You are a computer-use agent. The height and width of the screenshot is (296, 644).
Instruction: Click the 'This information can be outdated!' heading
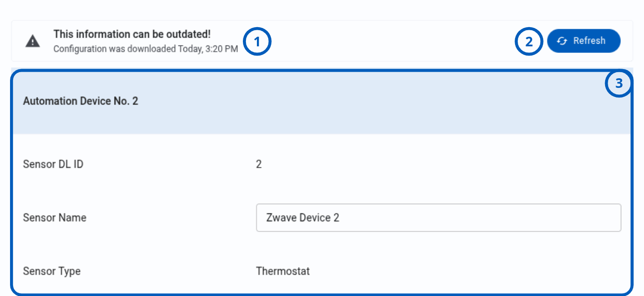pos(132,34)
